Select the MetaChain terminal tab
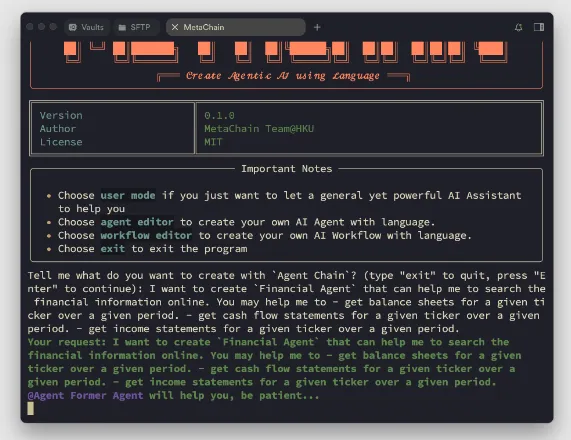 tap(236, 27)
